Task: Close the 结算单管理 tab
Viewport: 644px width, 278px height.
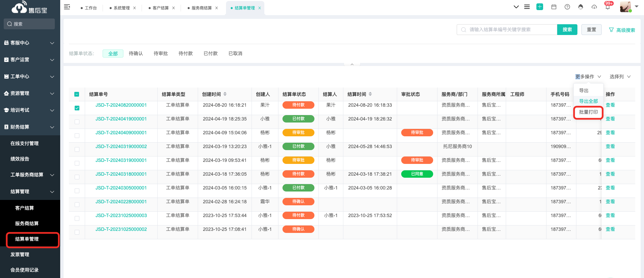Action: tap(260, 8)
